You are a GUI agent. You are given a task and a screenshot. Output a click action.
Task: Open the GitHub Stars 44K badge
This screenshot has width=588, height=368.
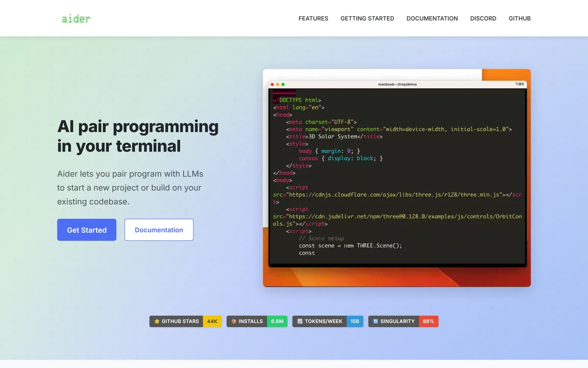click(186, 321)
